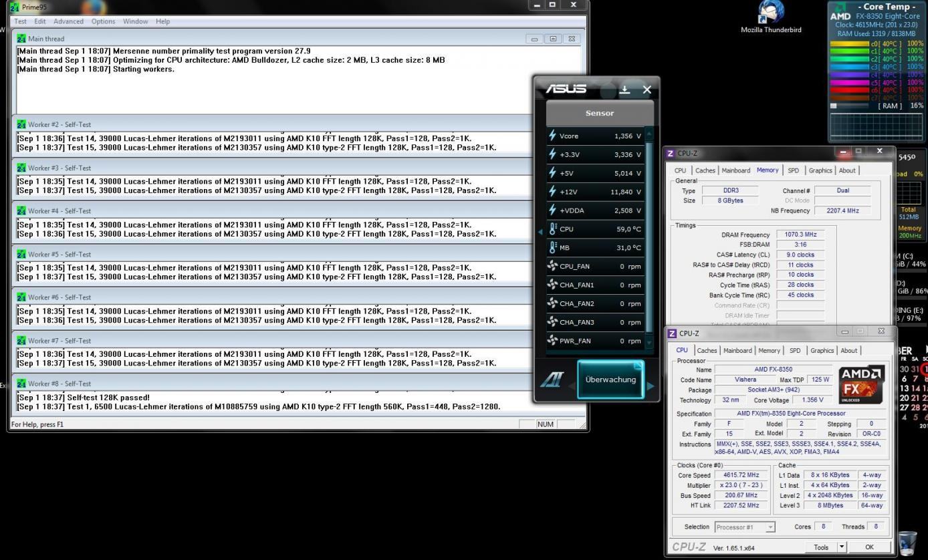Click the thermometer icon beside CPU sensor
The height and width of the screenshot is (560, 928).
[x=552, y=229]
